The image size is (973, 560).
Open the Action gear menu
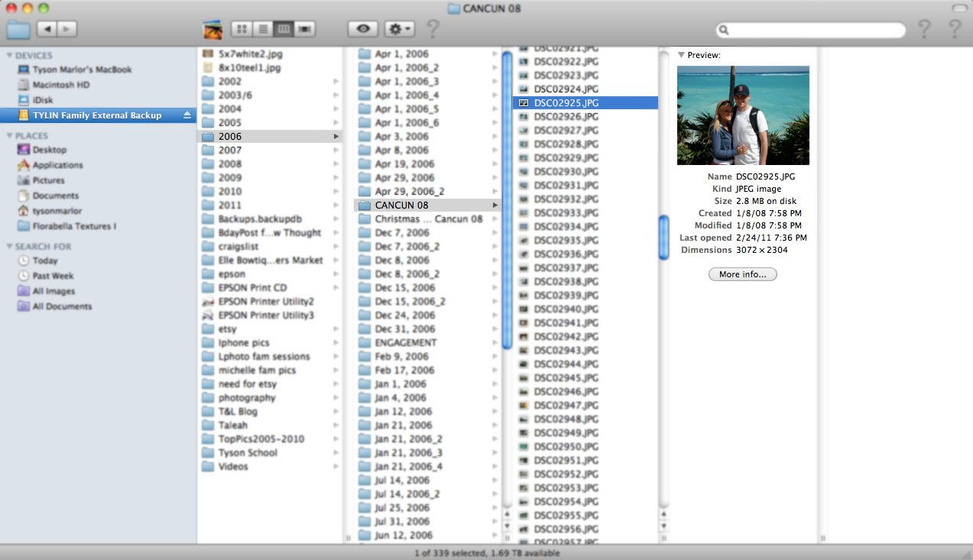coord(400,29)
